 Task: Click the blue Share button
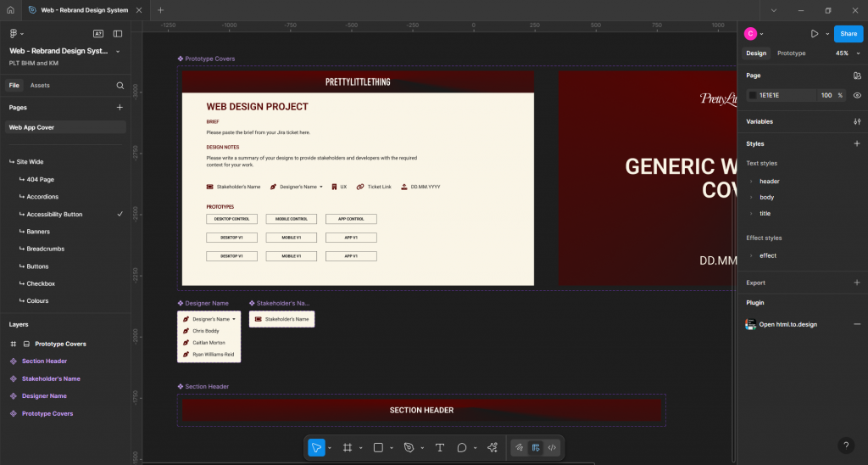pyautogui.click(x=849, y=34)
